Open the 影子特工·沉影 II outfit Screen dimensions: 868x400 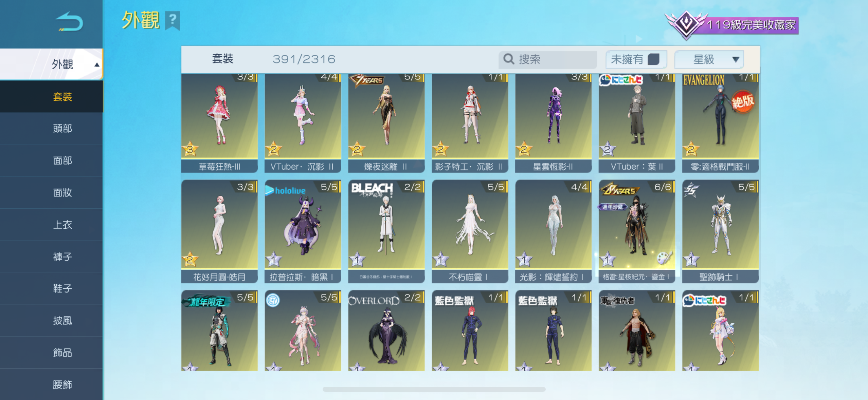(470, 123)
